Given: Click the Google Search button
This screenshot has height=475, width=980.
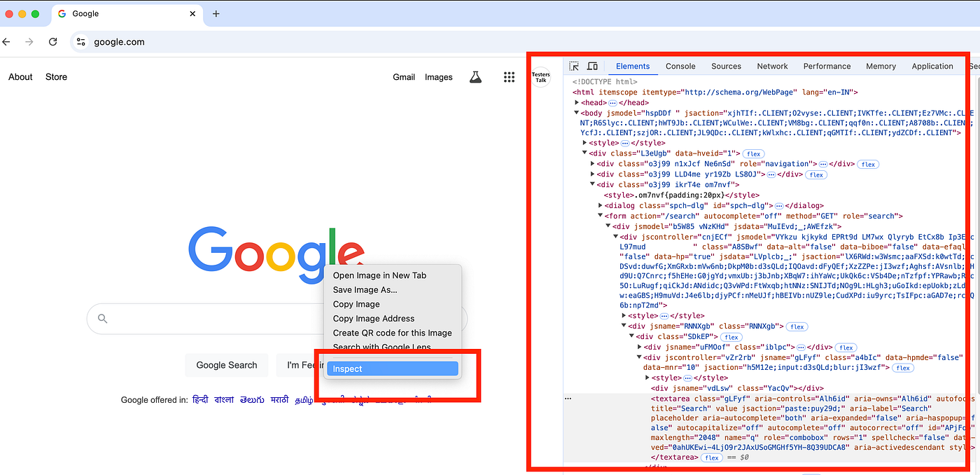Looking at the screenshot, I should point(226,365).
